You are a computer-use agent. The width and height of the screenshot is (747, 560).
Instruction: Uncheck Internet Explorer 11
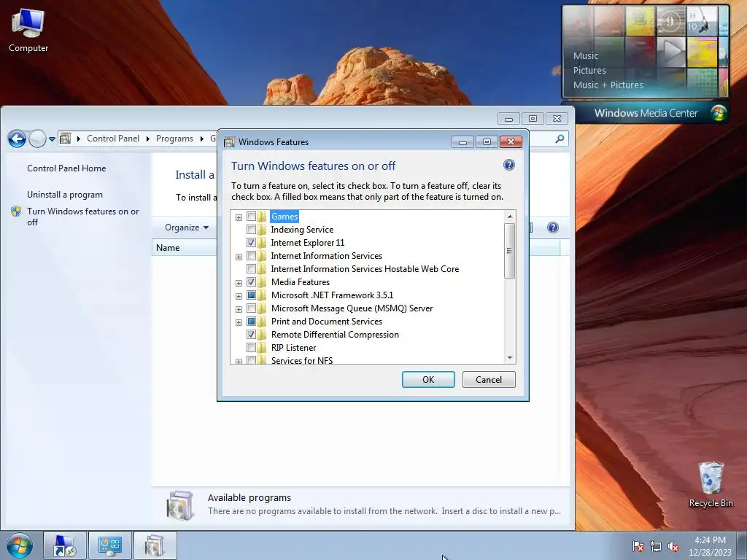(251, 242)
